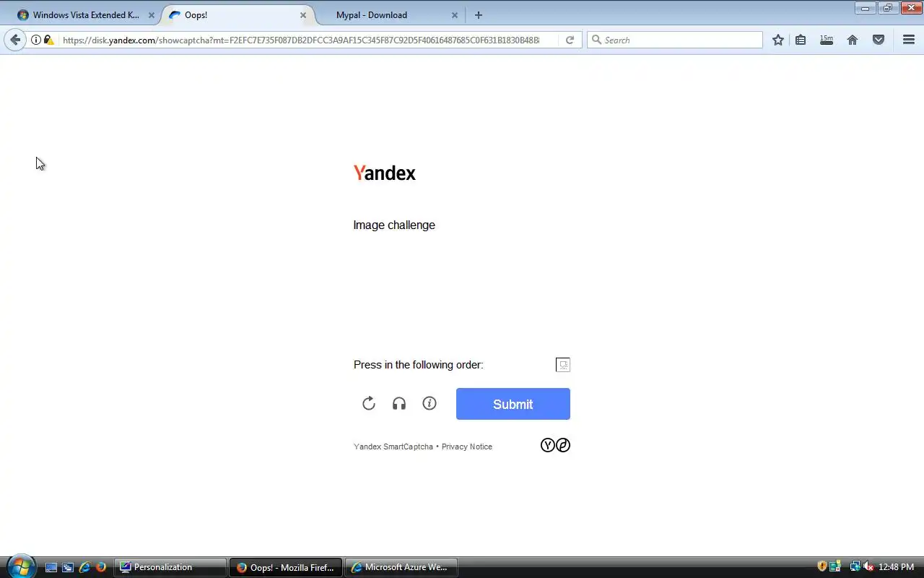Close the Oops! tab
Image resolution: width=924 pixels, height=578 pixels.
point(302,14)
